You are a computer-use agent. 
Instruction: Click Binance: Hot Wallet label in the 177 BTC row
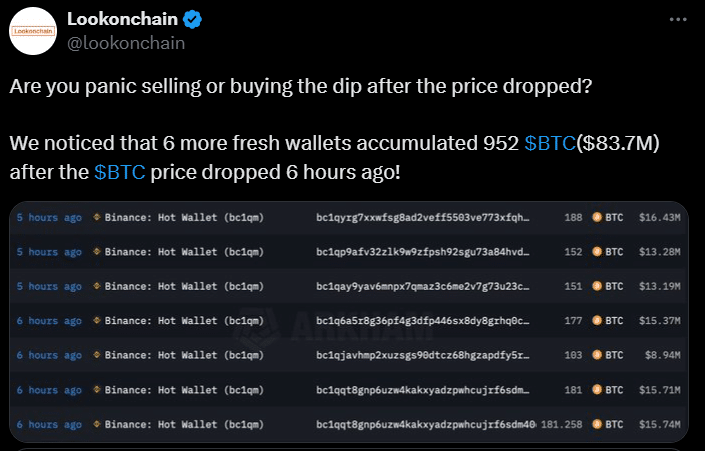184,321
